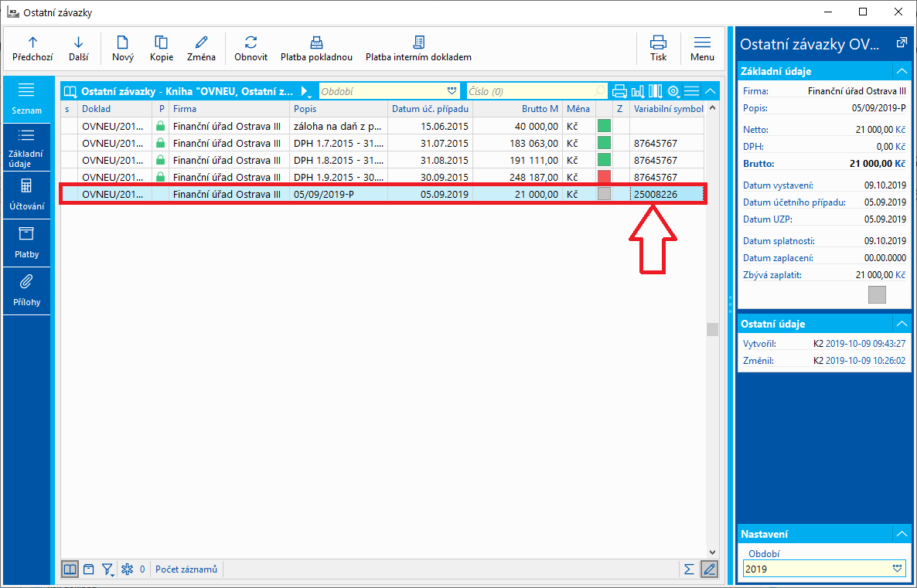
Task: Click the sum sigma icon
Action: tap(690, 569)
